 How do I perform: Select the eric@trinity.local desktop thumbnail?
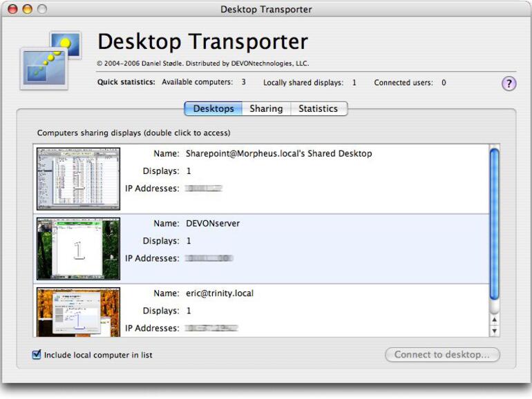point(78,312)
